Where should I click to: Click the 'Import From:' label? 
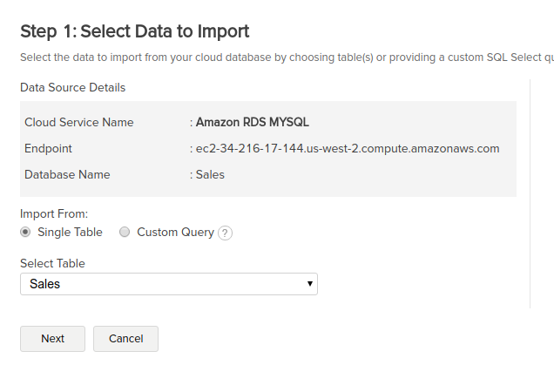[x=54, y=213]
